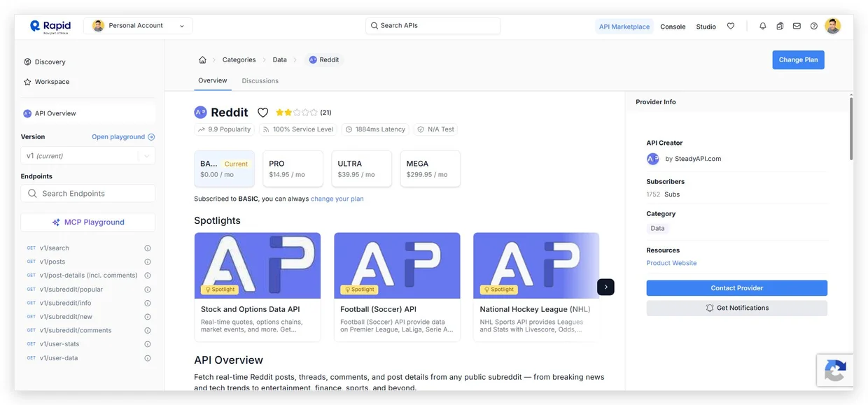Image resolution: width=868 pixels, height=405 pixels.
Task: Show info for v1/subreddit/comments endpoint
Action: (148, 330)
